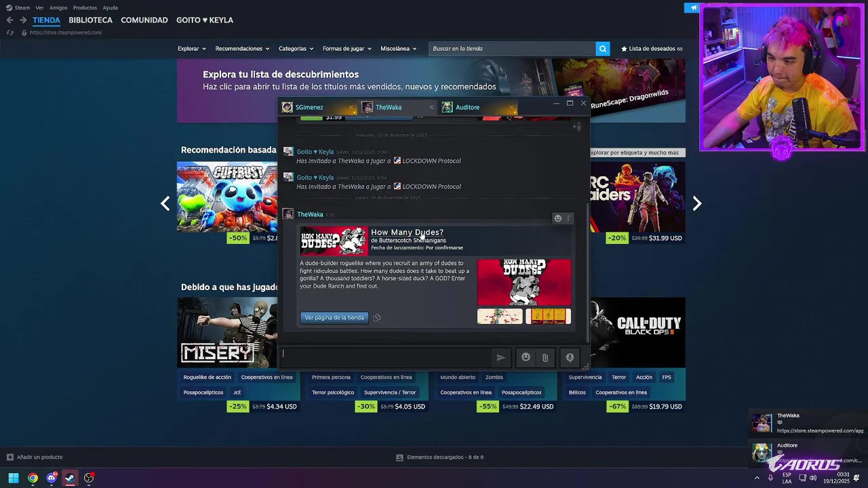Go to the BIBLIOTECA section
The width and height of the screenshot is (868, 488).
point(90,20)
